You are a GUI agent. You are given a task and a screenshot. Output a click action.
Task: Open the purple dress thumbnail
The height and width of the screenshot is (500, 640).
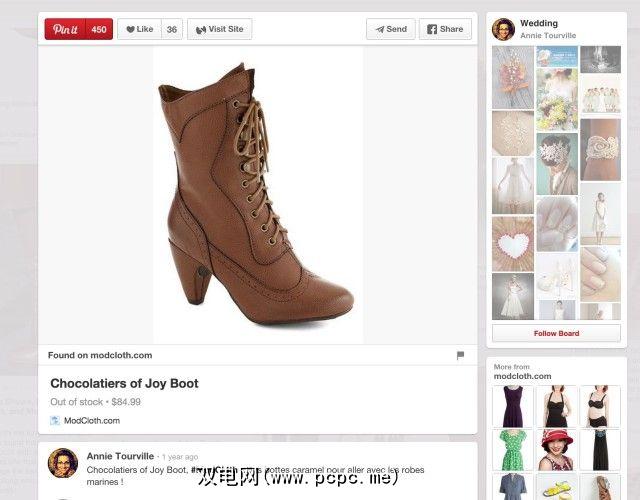[x=513, y=406]
